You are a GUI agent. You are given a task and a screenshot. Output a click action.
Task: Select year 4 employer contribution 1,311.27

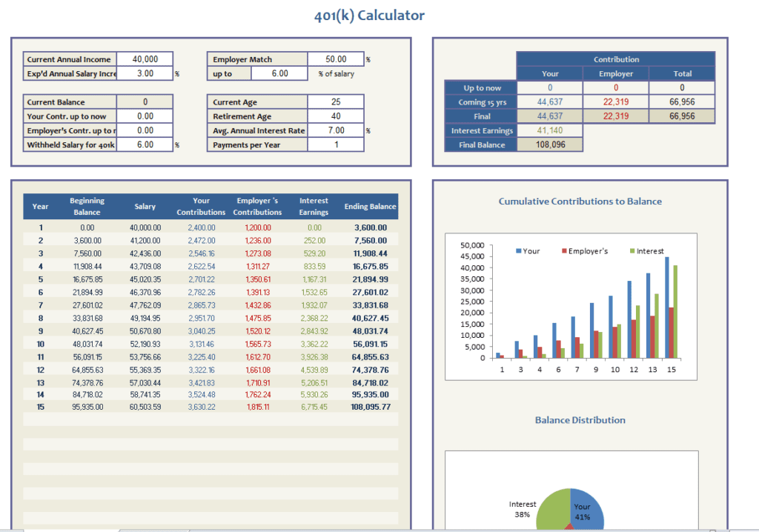point(258,267)
